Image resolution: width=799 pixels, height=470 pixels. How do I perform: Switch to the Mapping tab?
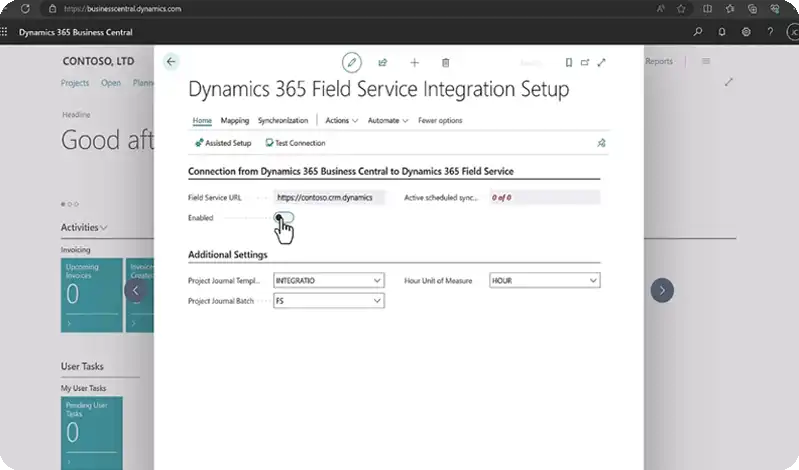(x=235, y=120)
